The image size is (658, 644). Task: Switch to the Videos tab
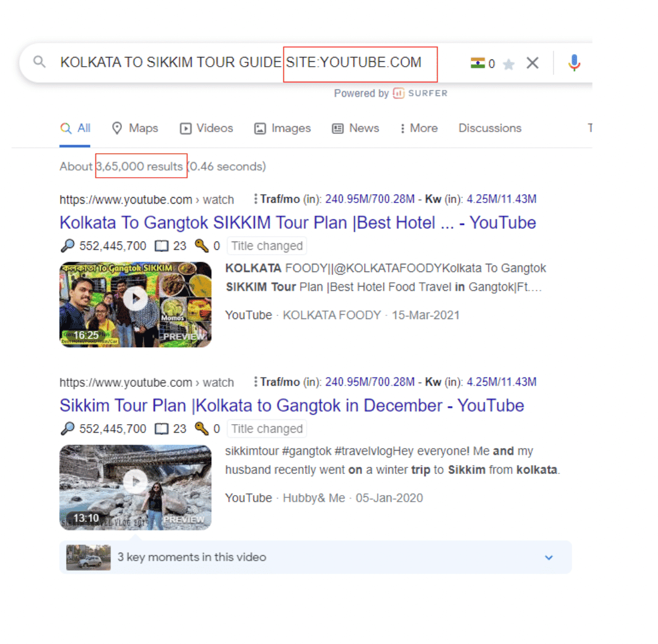pyautogui.click(x=207, y=128)
